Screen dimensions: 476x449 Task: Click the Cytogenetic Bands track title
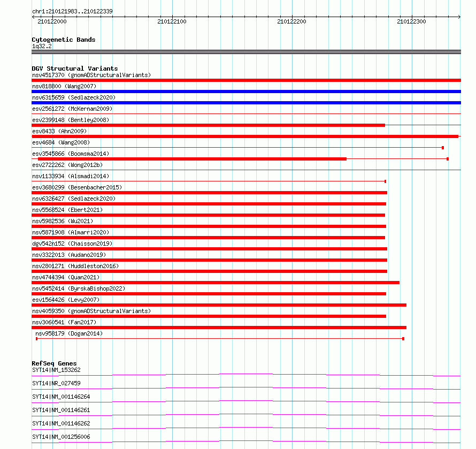[x=64, y=40]
